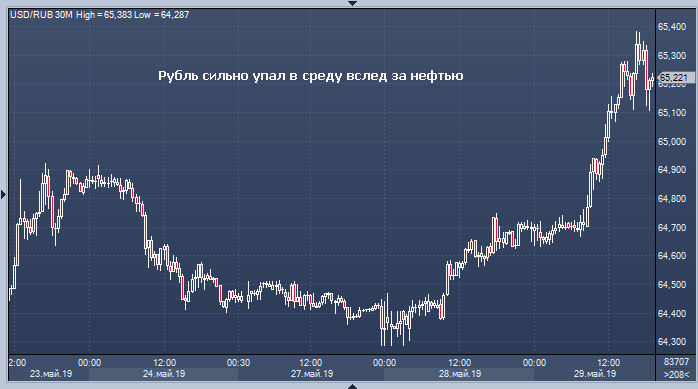Click the 65,000 price axis level
The width and height of the screenshot is (698, 389).
[672, 142]
